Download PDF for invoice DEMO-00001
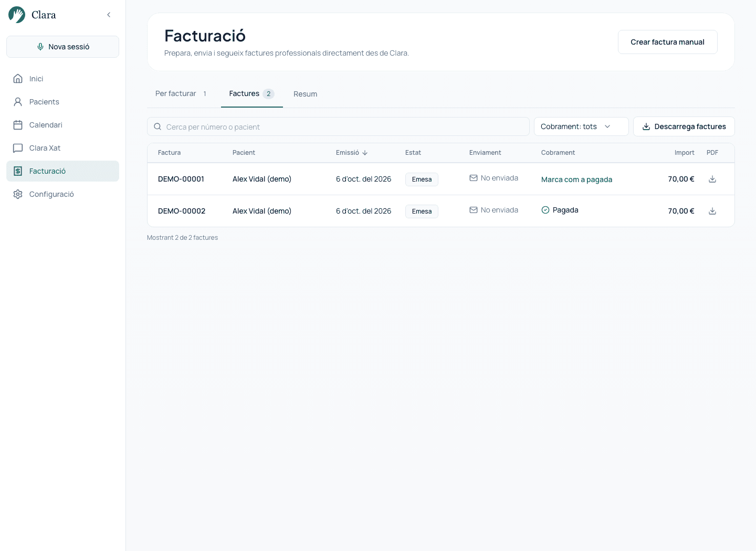Image resolution: width=756 pixels, height=551 pixels. (x=712, y=179)
